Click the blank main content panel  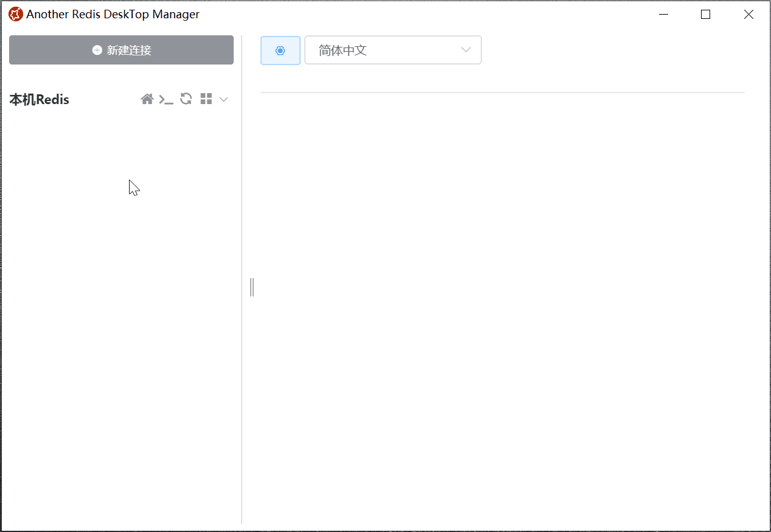(x=502, y=304)
